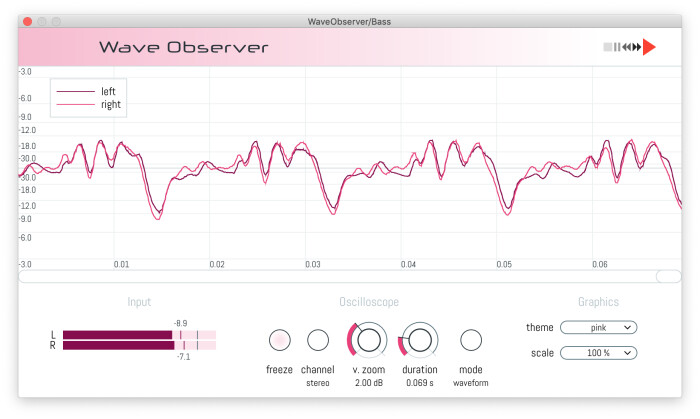Click the v. zoom knob
Viewport: 700px width, 419px height.
click(x=368, y=340)
